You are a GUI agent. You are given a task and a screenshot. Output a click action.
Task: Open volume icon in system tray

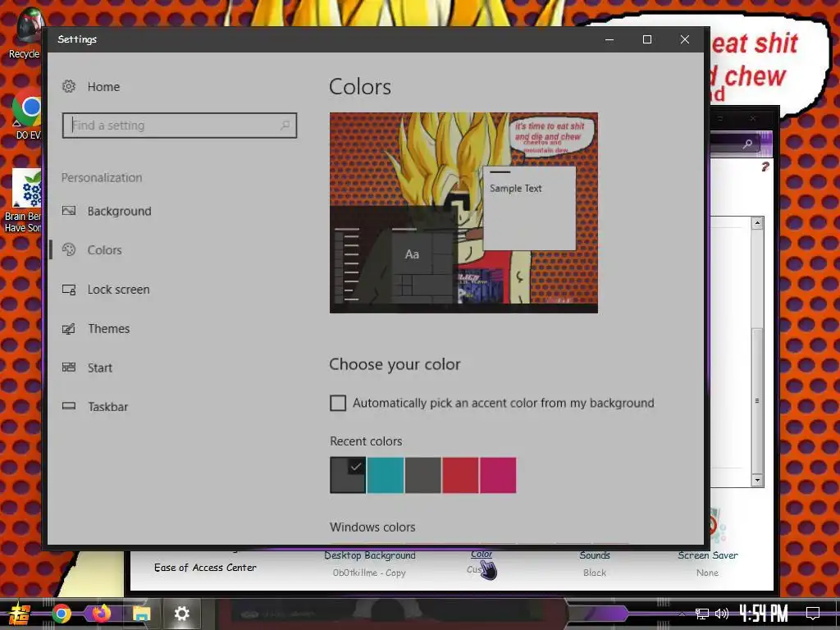pos(722,614)
